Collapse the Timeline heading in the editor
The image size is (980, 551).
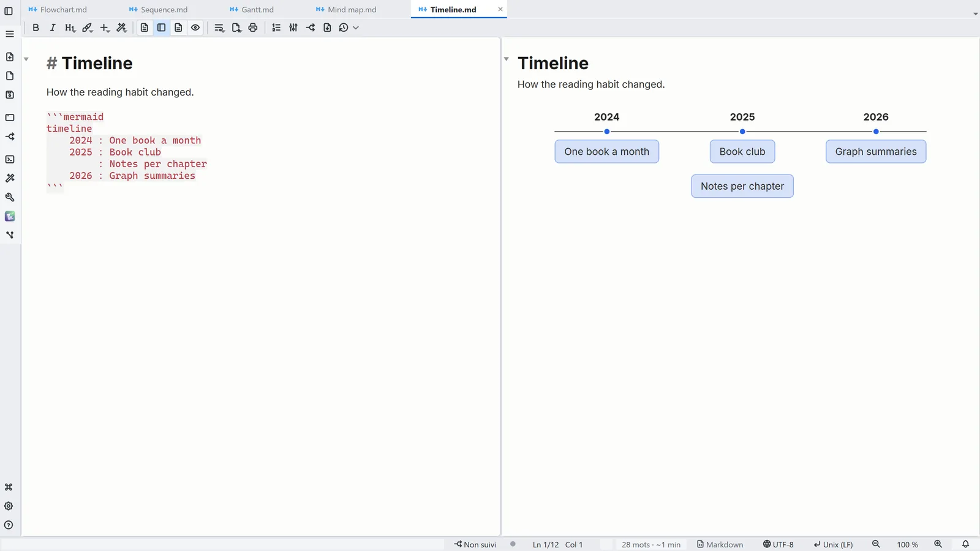click(x=26, y=59)
